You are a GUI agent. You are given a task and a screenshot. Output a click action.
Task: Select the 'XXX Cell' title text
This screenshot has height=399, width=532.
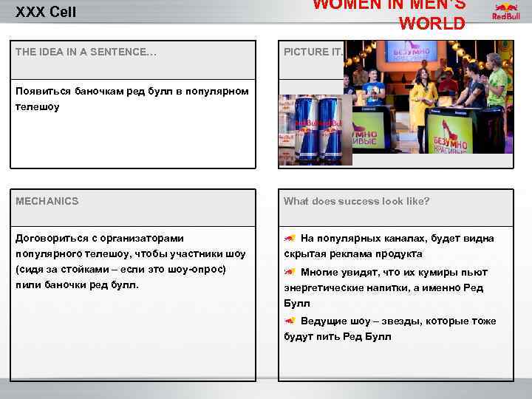click(46, 12)
